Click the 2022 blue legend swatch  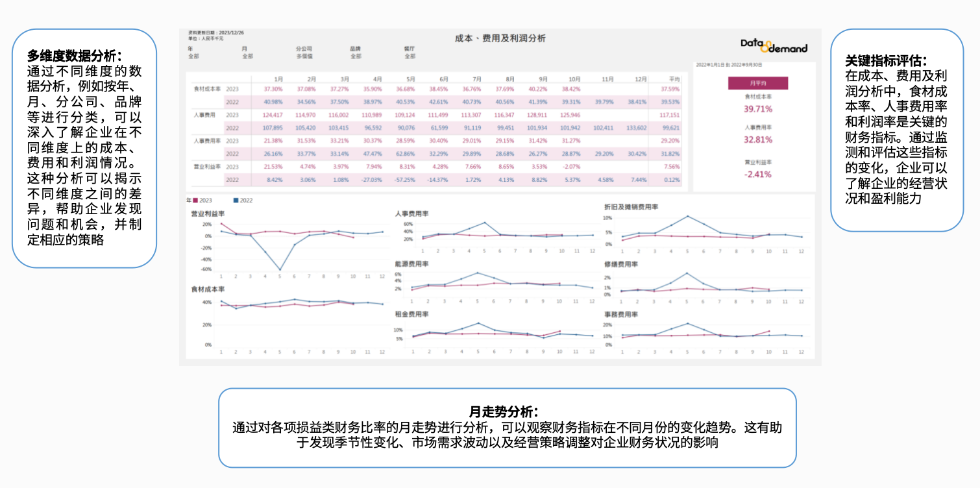tap(236, 201)
